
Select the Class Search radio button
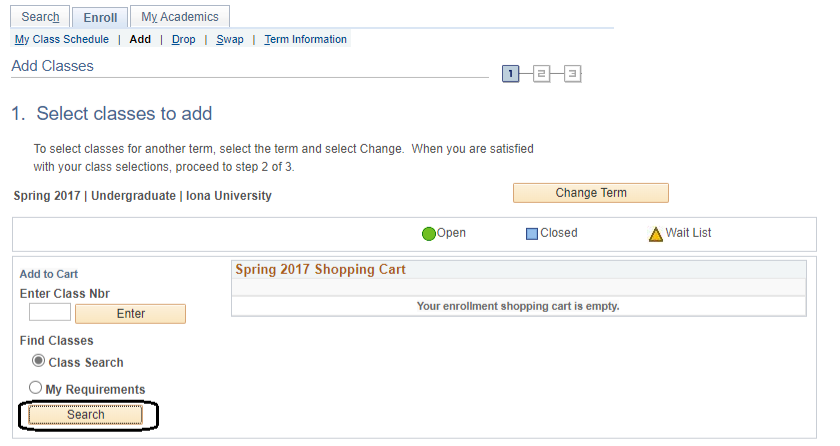click(39, 361)
